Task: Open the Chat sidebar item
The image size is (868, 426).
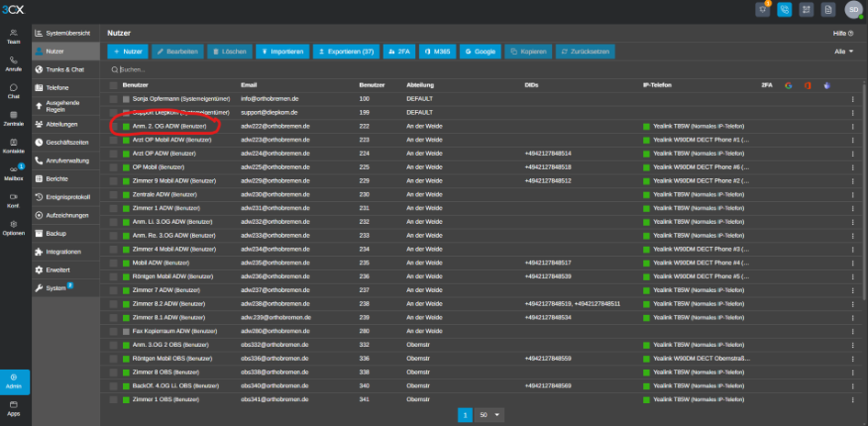Action: [x=14, y=91]
